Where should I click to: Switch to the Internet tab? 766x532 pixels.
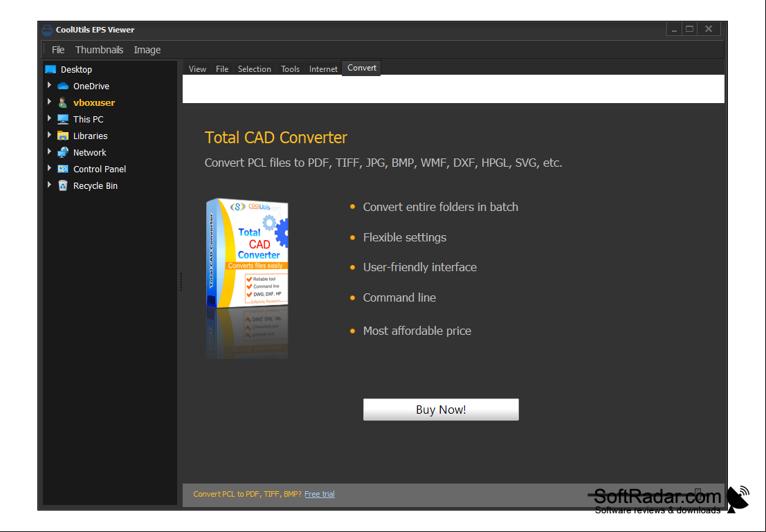point(323,69)
